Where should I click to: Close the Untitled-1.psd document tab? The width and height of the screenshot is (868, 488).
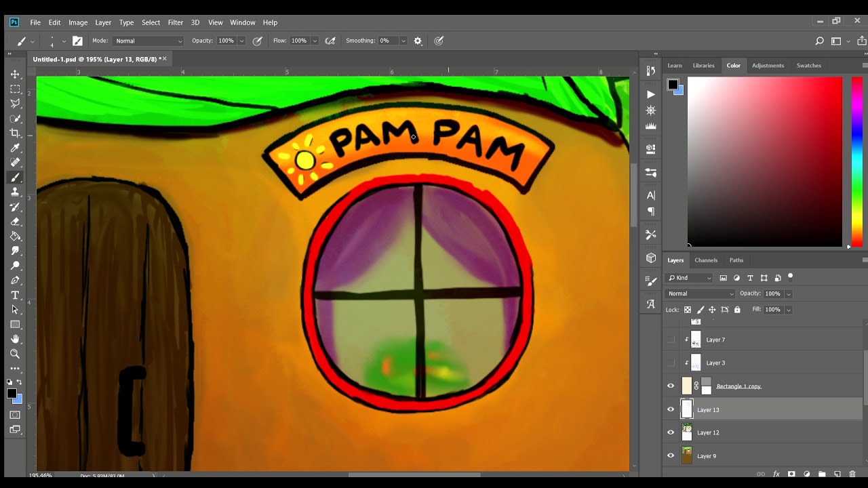(x=164, y=59)
